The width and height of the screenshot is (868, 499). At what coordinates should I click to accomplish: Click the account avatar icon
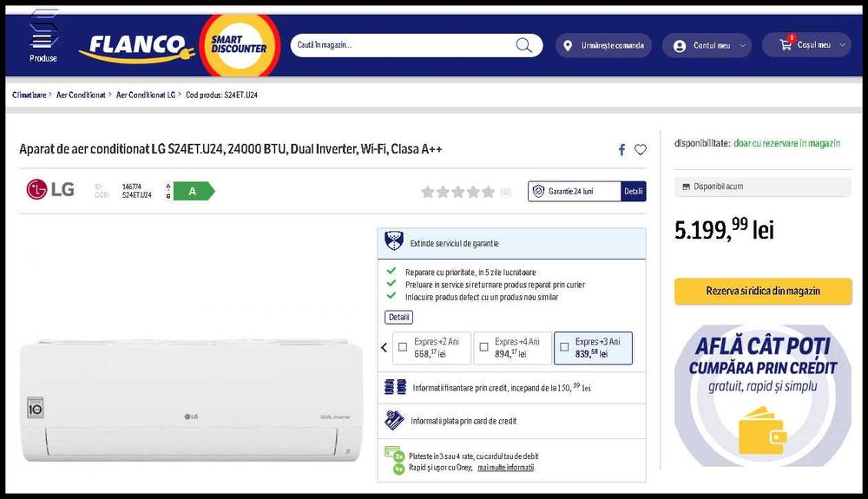click(x=680, y=47)
